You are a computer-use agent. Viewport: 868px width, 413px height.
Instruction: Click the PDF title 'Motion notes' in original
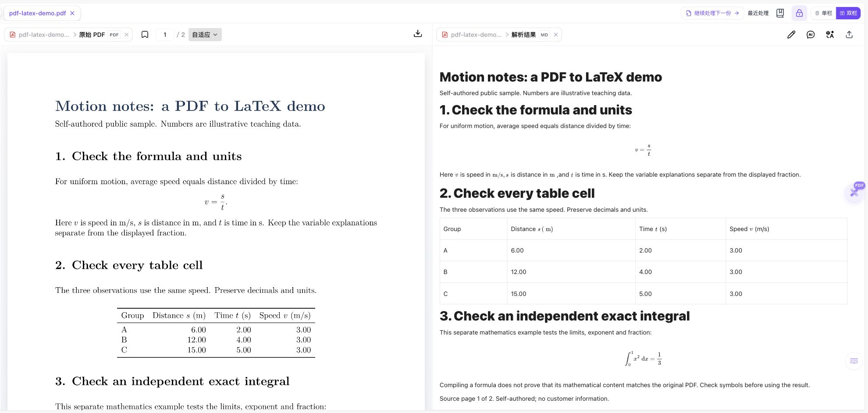(190, 106)
